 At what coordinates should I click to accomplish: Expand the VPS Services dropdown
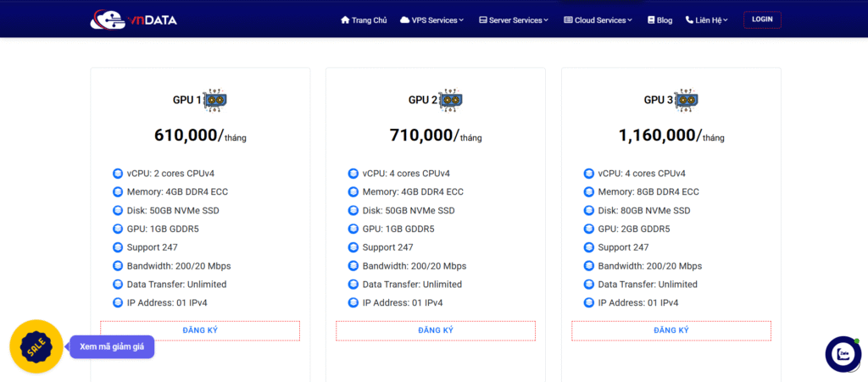coord(432,20)
